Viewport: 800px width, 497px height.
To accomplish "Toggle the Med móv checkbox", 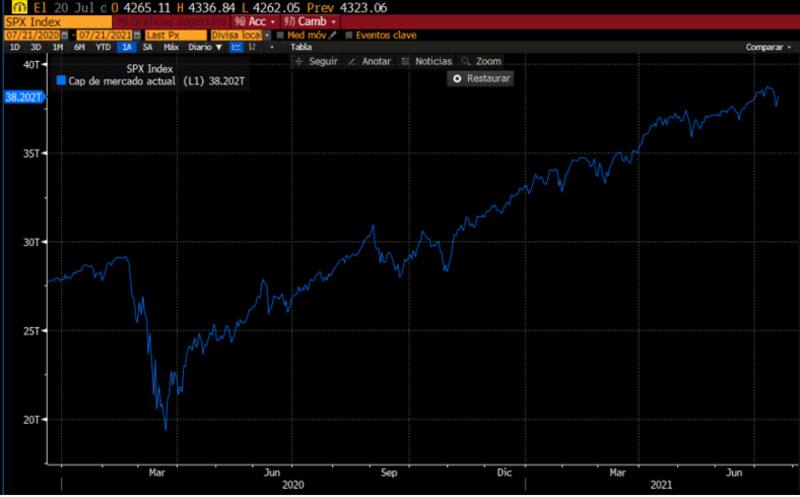I will 281,35.
